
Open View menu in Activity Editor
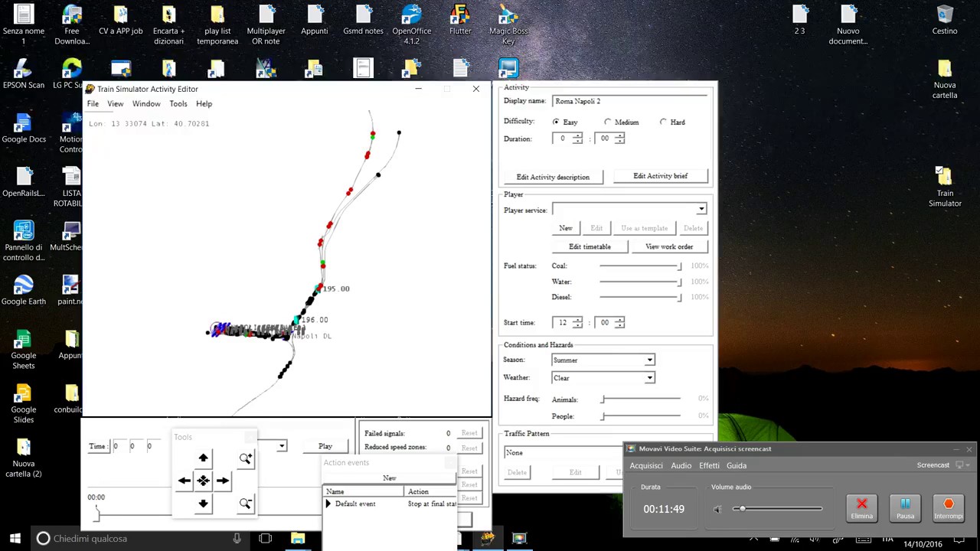115,103
